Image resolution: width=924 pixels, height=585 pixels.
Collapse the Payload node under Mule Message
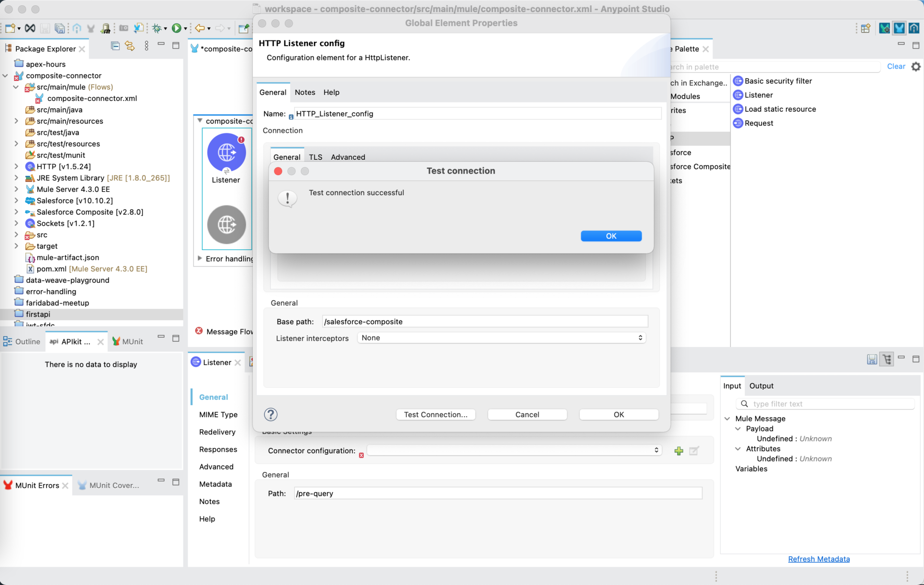(x=738, y=429)
